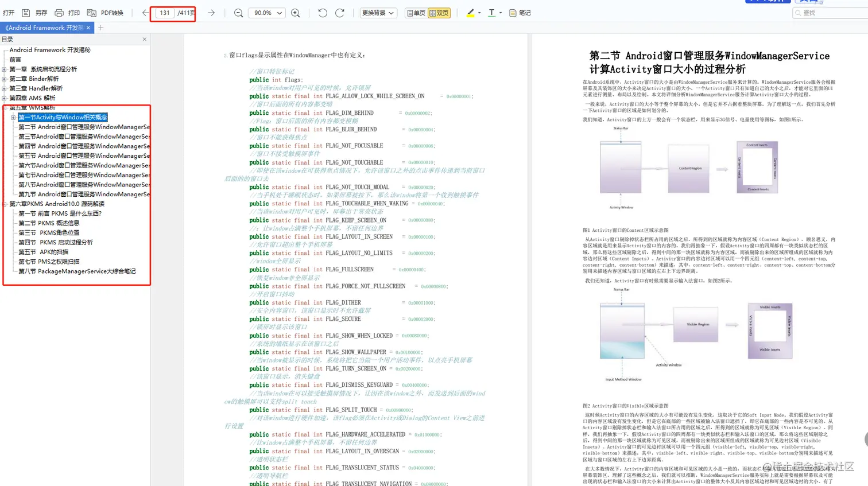
Task: Select 第四节 Android窗口管理服务 outline entry
Action: click(x=84, y=146)
